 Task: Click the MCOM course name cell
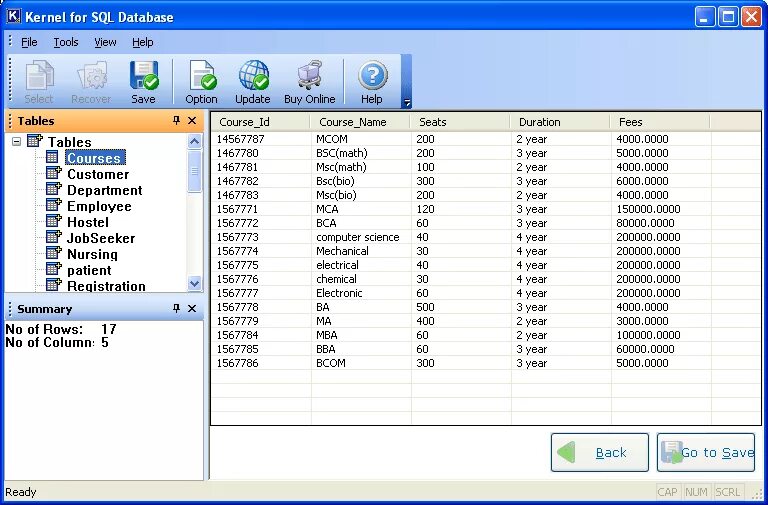point(361,139)
